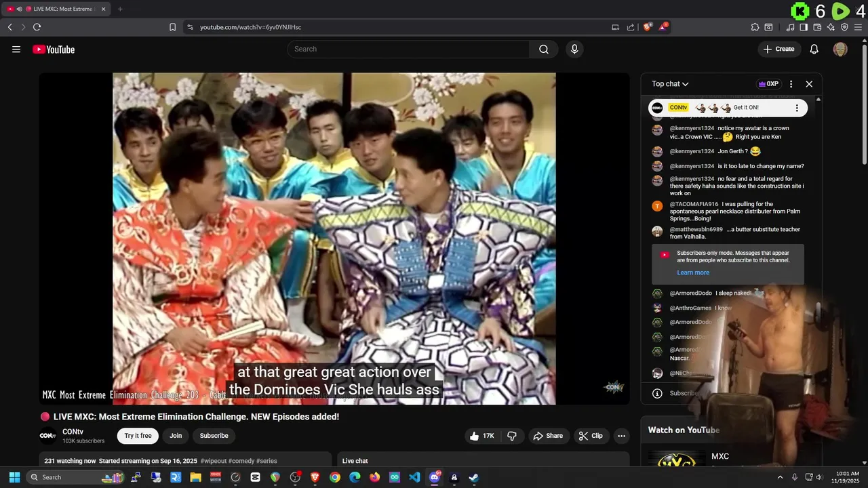
Task: Open chat options three-dot menu
Action: [x=791, y=84]
